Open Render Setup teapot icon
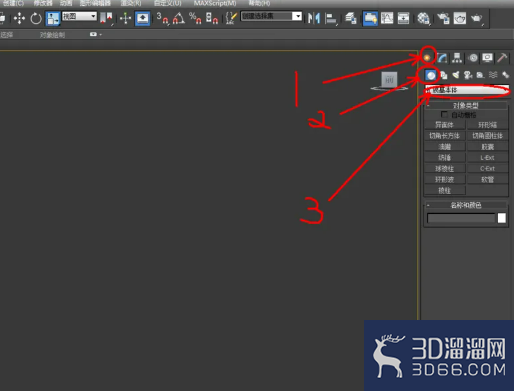 coord(443,18)
